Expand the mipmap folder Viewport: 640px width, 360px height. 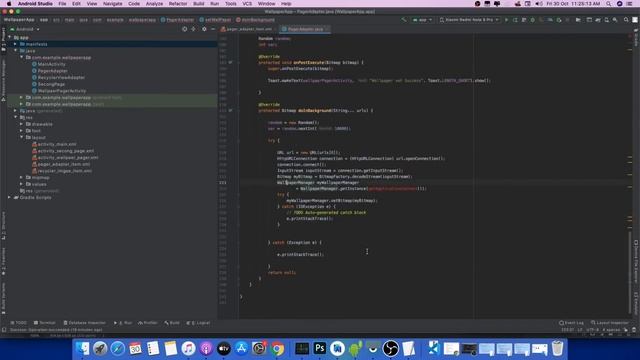[21, 178]
